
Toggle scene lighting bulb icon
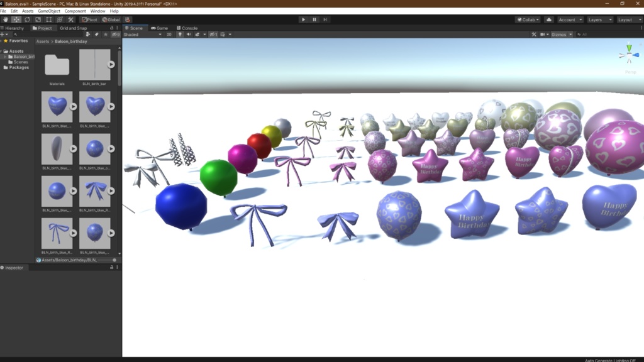coord(180,35)
